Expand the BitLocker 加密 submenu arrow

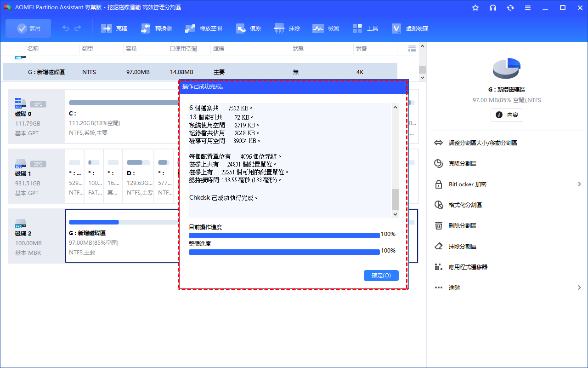tap(579, 184)
